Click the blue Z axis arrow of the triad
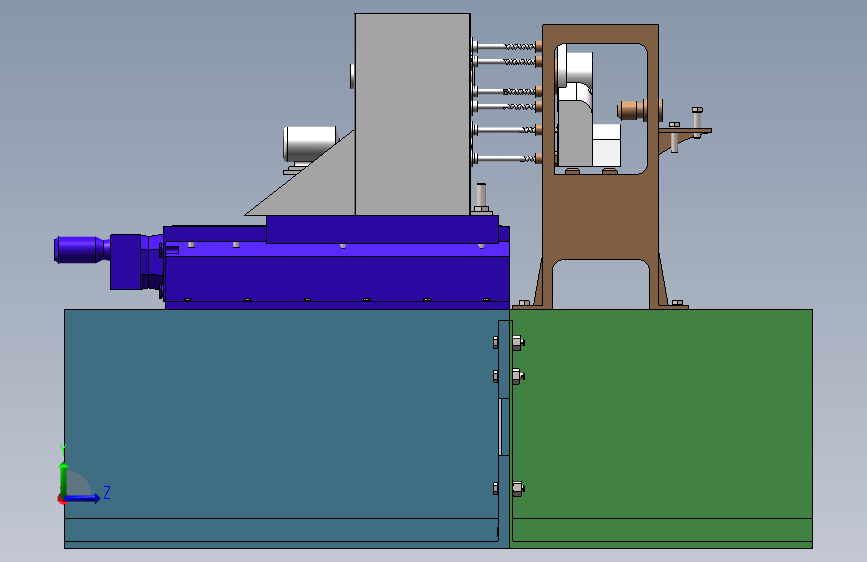 click(x=83, y=498)
